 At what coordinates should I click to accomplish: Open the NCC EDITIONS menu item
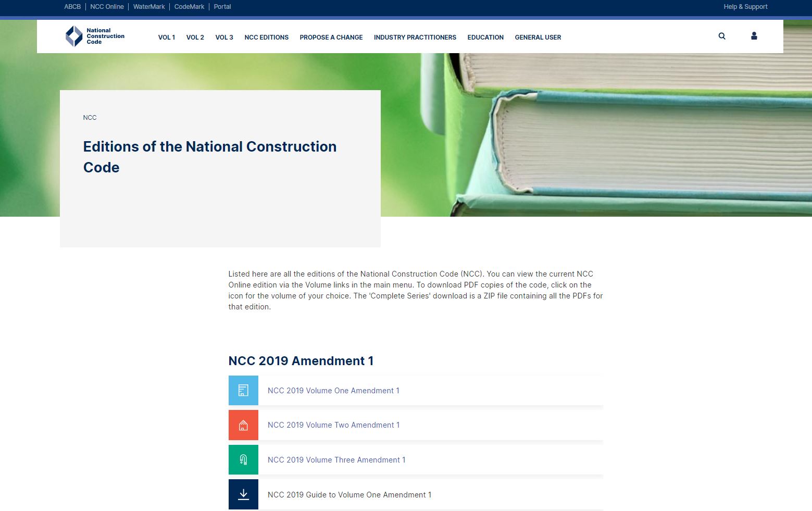[266, 37]
